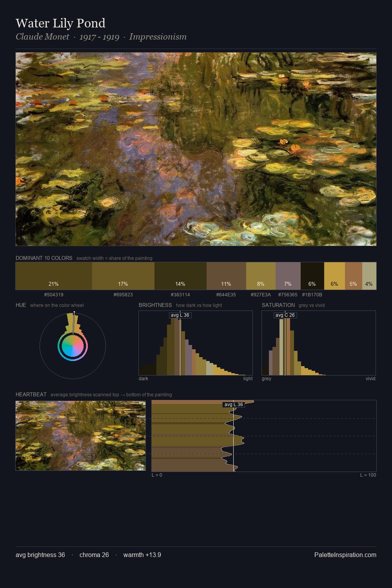Click the 4% pale khaki swatch
Screen dimensions: 392x588
pyautogui.click(x=369, y=276)
